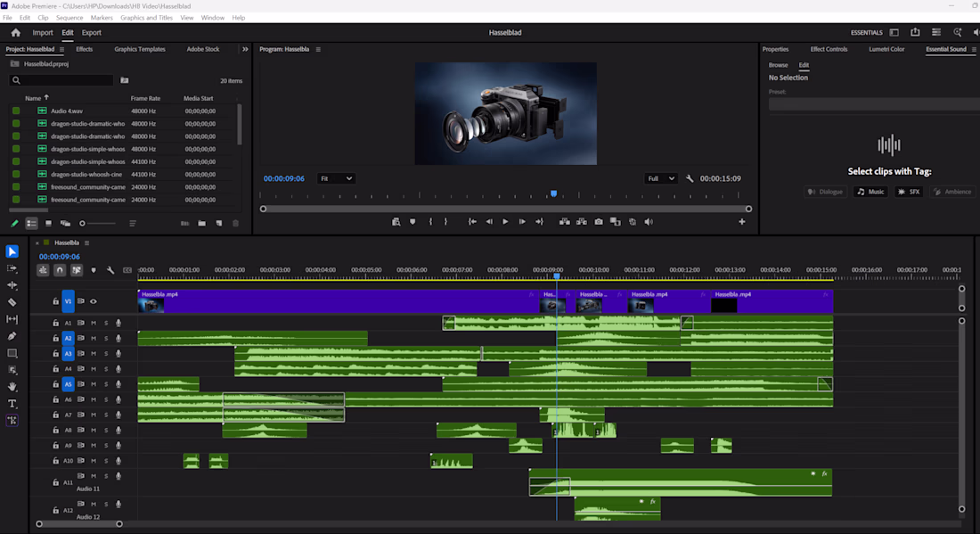Screen dimensions: 980x534
Task: Open Graphics and Titles menu
Action: click(x=146, y=18)
